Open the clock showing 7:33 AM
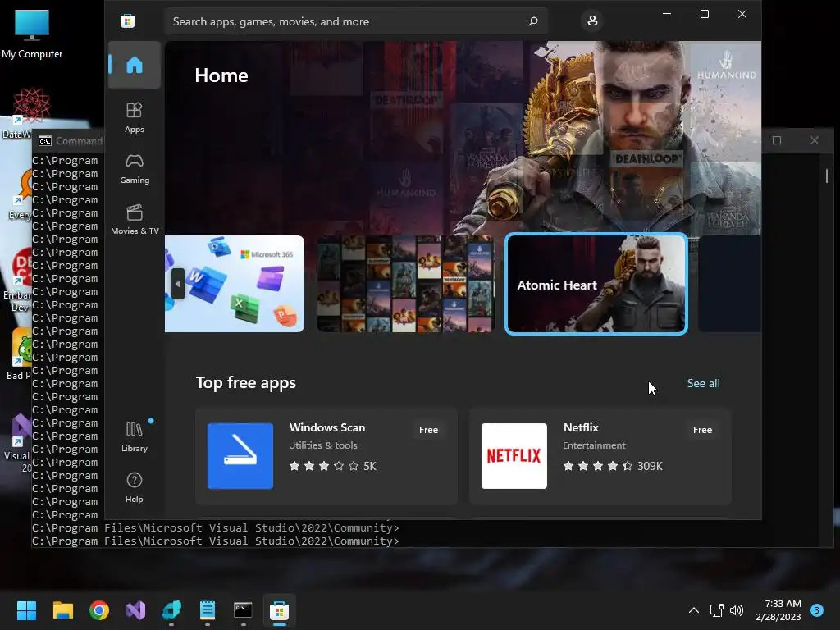 click(778, 610)
